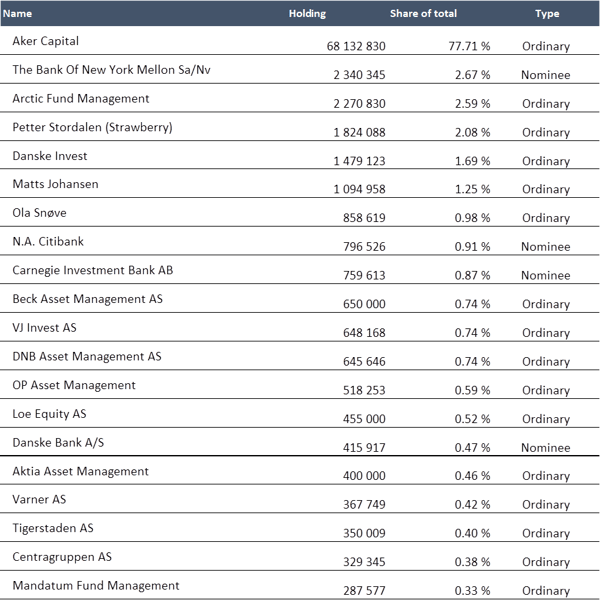Select Mandatum Fund Management name cell
600x600 pixels.
pos(96,586)
